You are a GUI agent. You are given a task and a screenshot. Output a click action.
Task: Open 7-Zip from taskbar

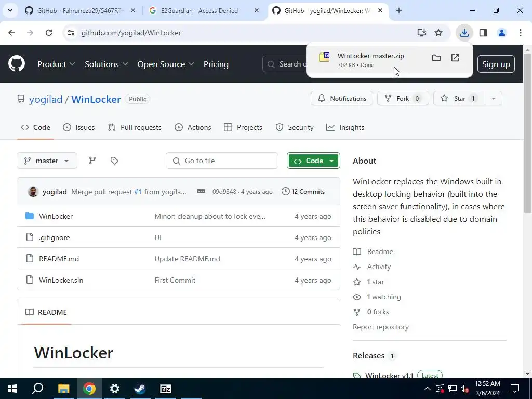(166, 389)
